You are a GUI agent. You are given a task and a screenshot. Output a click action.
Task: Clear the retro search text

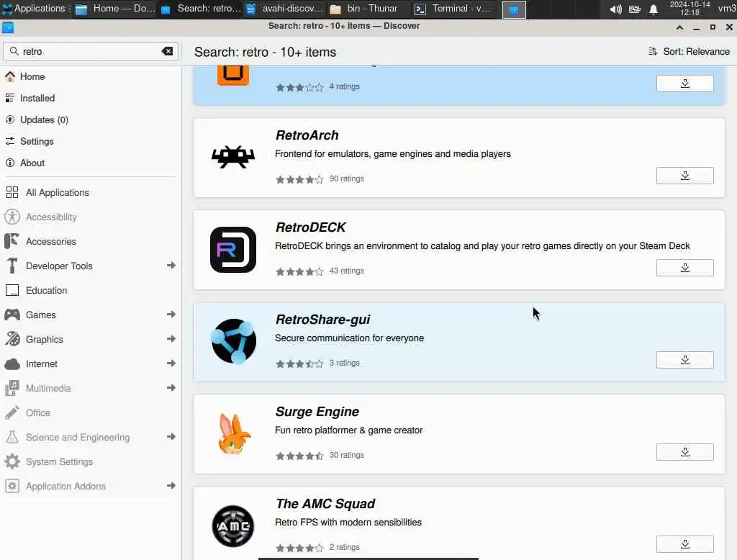pyautogui.click(x=167, y=51)
